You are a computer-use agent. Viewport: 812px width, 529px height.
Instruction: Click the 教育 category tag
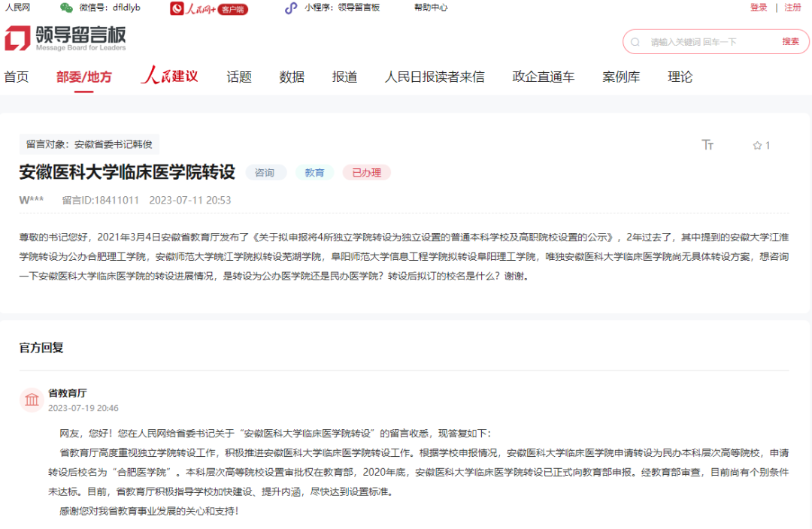tap(314, 173)
